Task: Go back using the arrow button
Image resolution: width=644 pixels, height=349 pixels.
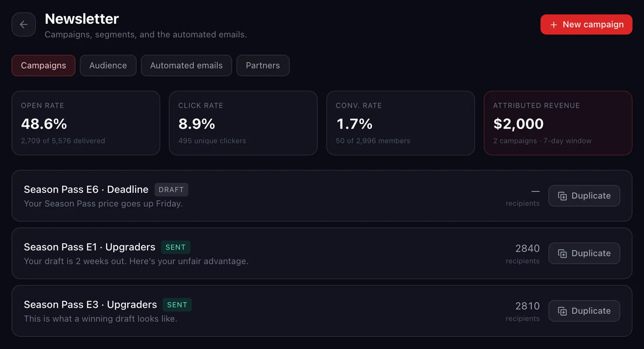Action: click(x=24, y=25)
